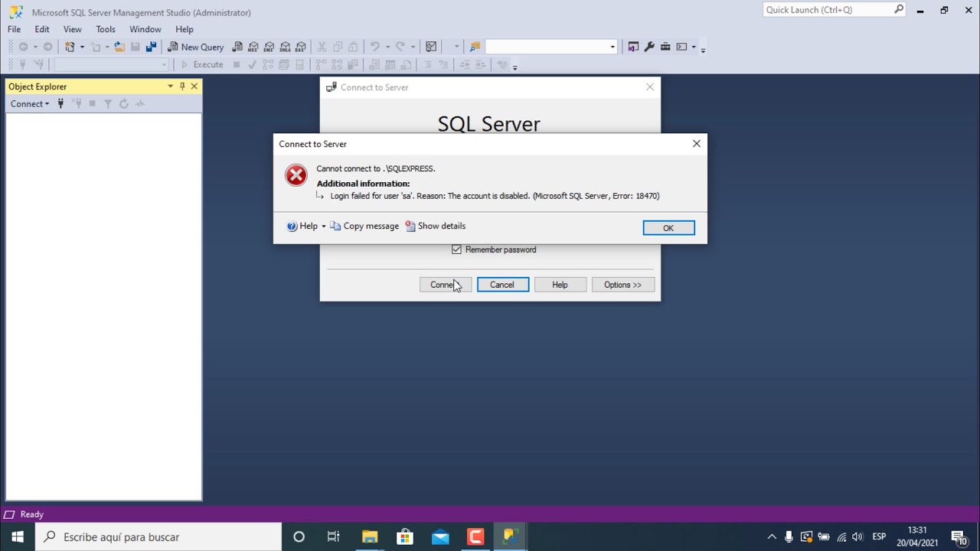Open Microsoft Store from the taskbar

(405, 537)
